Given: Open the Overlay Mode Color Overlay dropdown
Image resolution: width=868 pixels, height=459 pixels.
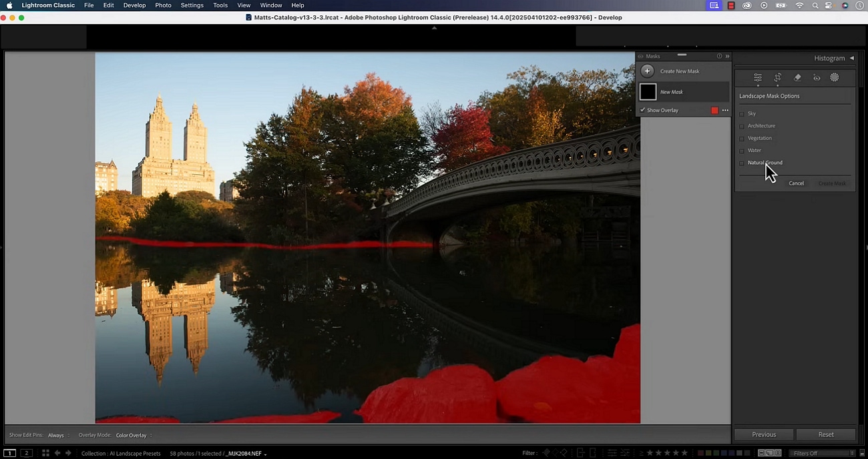Looking at the screenshot, I should [x=134, y=435].
